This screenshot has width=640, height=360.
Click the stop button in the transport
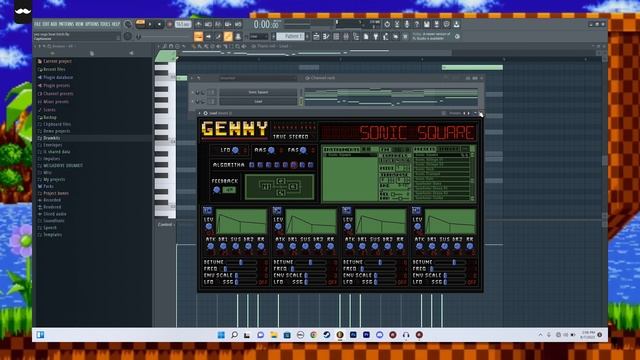[160, 24]
